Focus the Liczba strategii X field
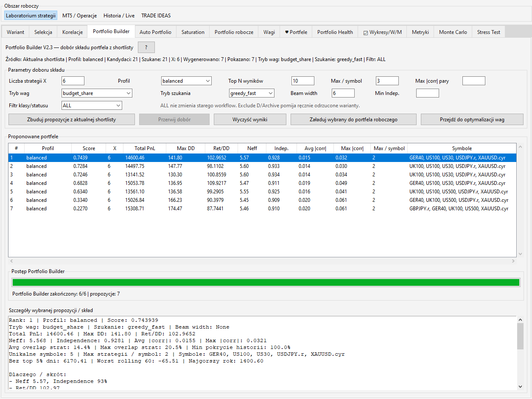Image resolution: width=532 pixels, height=399 pixels. click(73, 81)
